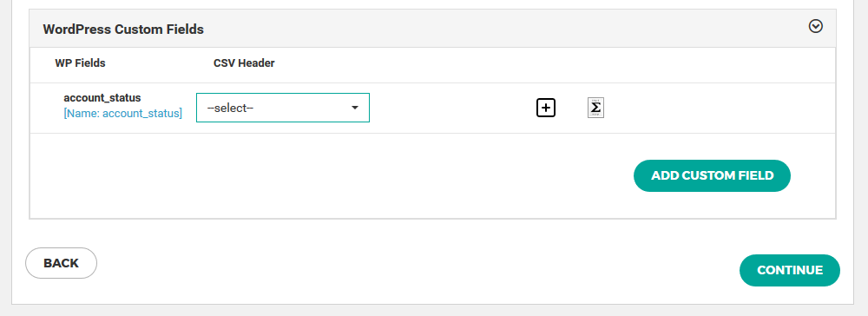Click the dropdown arrow in CSV Header select
The image size is (868, 316).
355,108
